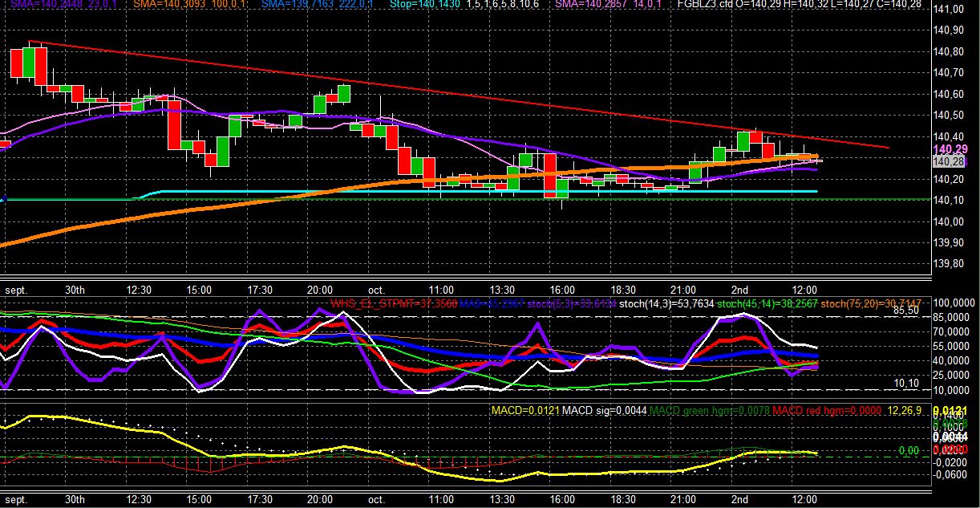Click the MACD green hgm=0,0078 label

click(x=710, y=410)
